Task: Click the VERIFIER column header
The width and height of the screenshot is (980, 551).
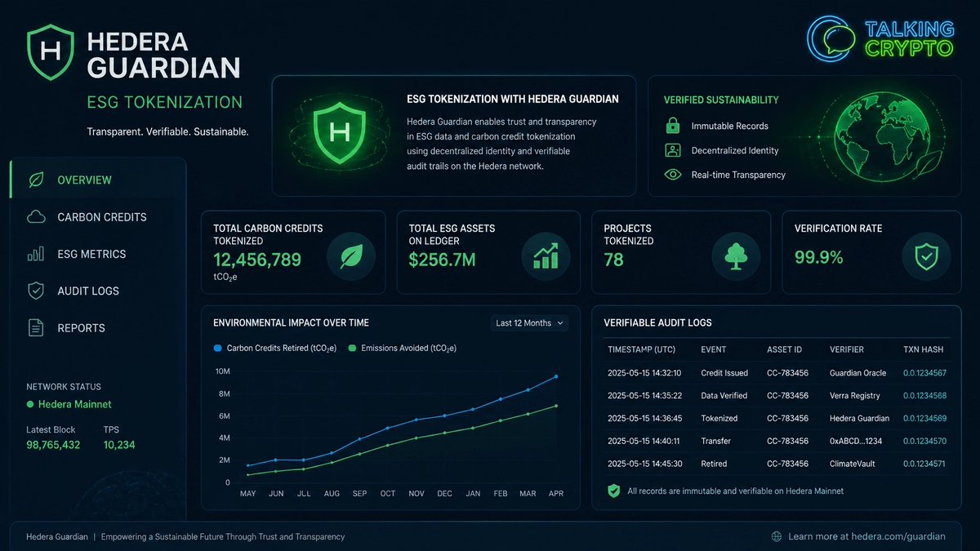Action: pos(847,349)
